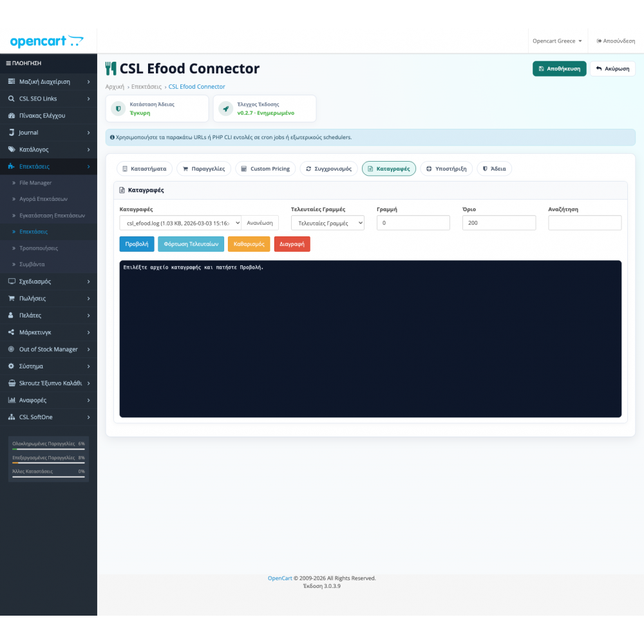644x644 pixels.
Task: Collapse the Επεκτάσεις menu chevron
Action: coord(88,166)
